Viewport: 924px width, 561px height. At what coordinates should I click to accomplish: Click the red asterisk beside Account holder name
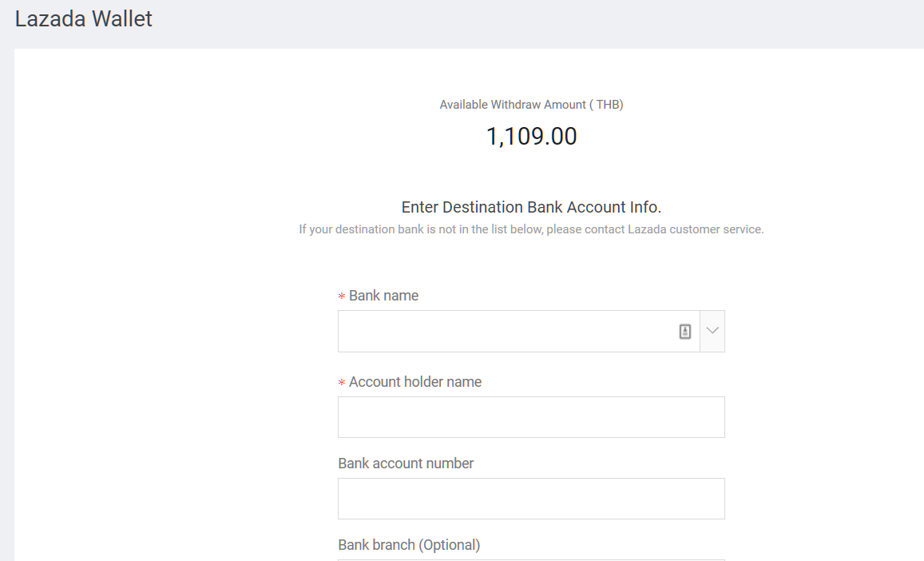(341, 382)
